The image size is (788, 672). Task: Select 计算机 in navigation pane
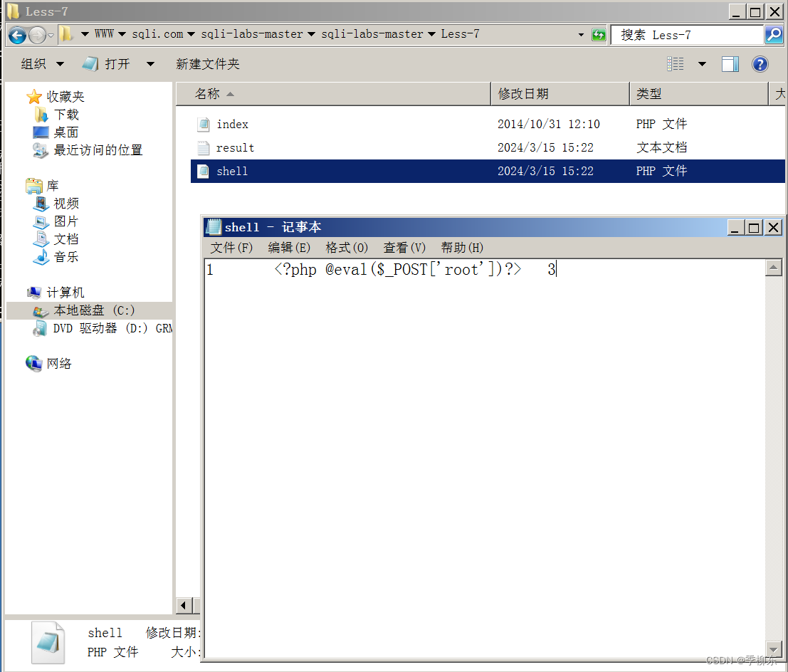[65, 293]
